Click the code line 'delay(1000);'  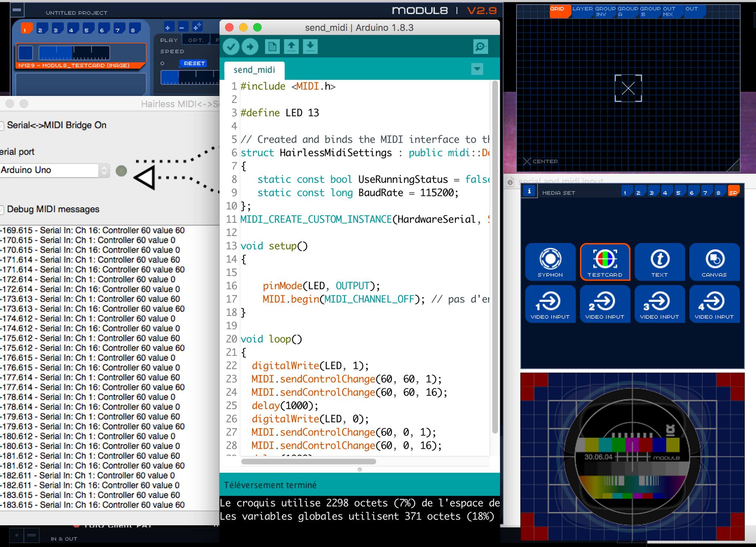(x=285, y=406)
